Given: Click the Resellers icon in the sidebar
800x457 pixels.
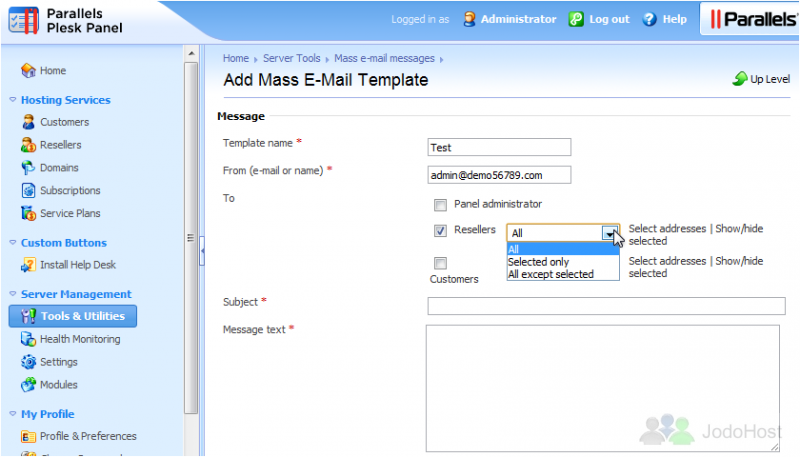Looking at the screenshot, I should [x=28, y=145].
